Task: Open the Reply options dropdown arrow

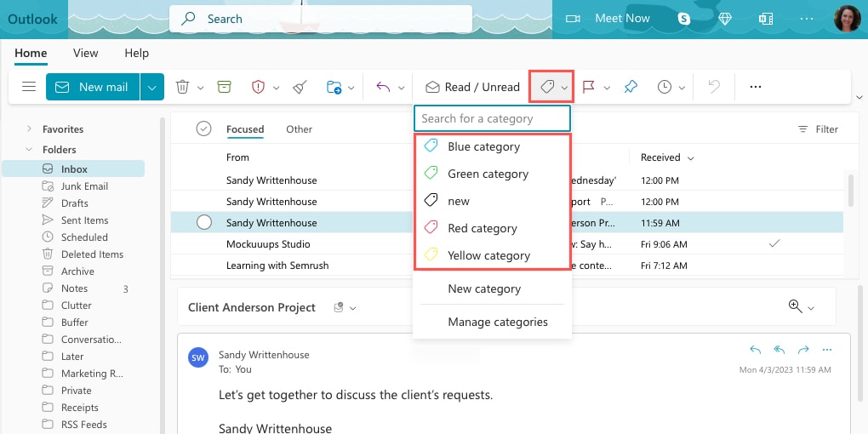Action: point(402,88)
